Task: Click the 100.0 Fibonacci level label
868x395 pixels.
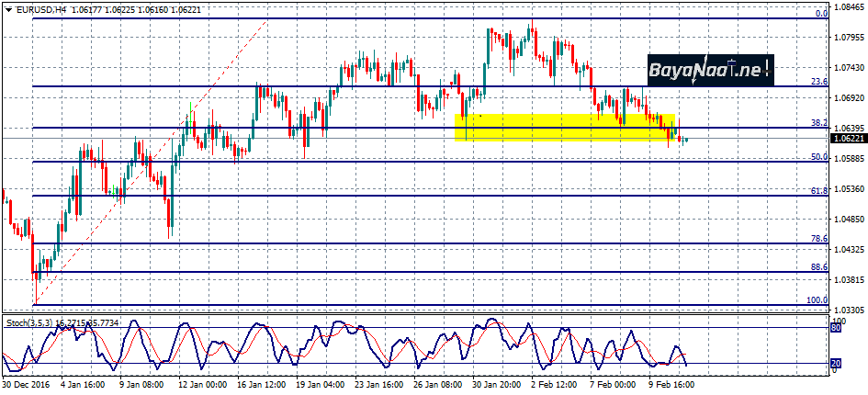Action: click(817, 299)
